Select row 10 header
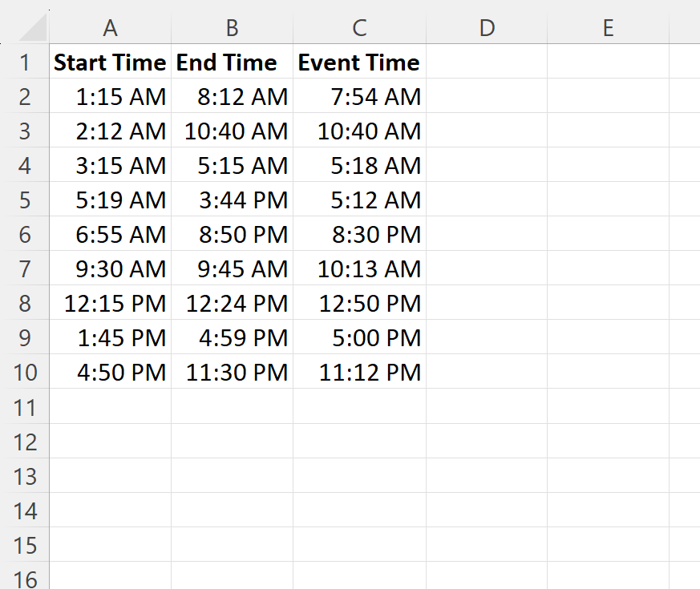The height and width of the screenshot is (589, 700). point(26,372)
